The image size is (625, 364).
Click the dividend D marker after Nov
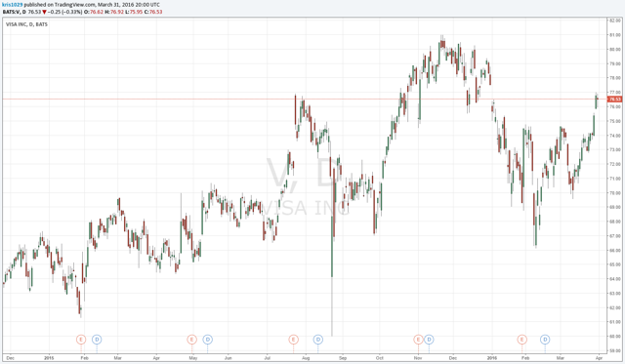coord(429,340)
